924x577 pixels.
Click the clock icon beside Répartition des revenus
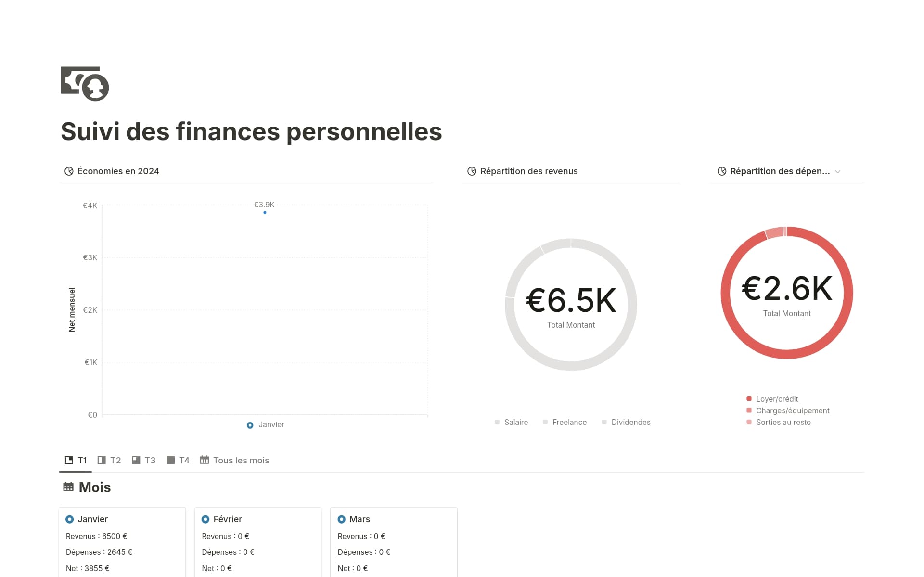point(471,171)
